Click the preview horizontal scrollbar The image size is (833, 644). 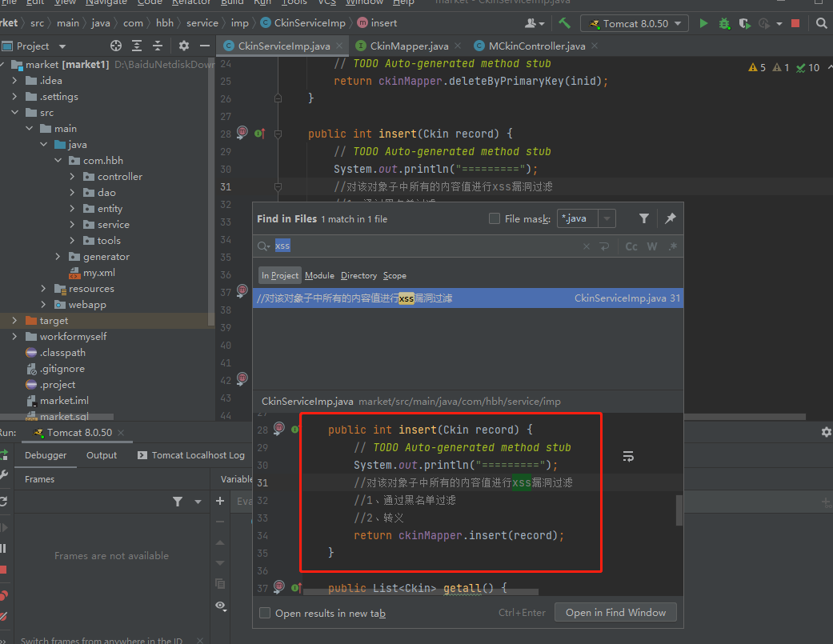421,591
